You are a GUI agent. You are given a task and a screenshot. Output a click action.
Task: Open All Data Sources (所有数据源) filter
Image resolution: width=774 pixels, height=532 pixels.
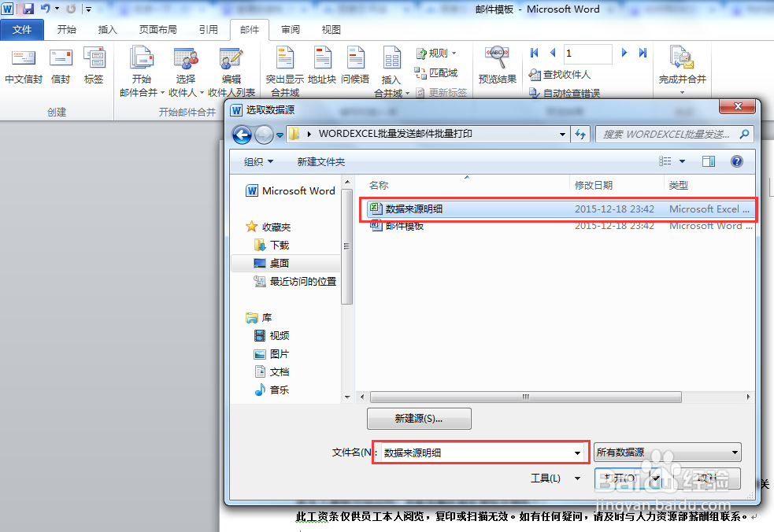pyautogui.click(x=668, y=452)
